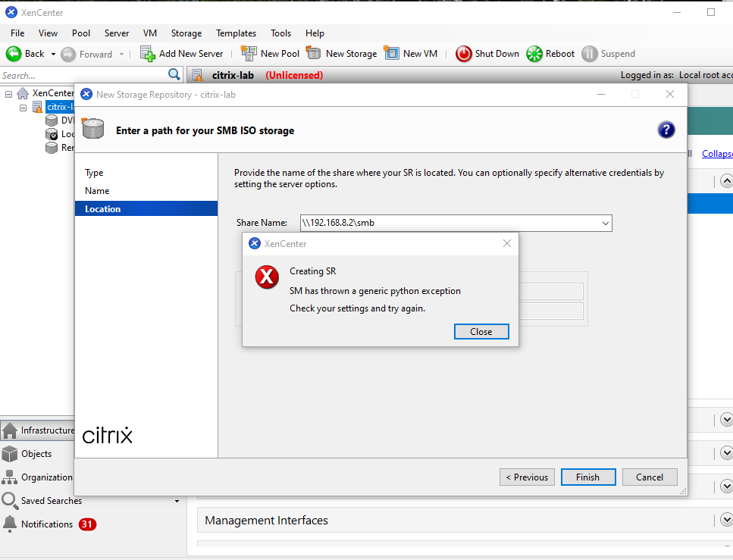Click the wizard help question mark icon
The image size is (733, 560).
click(x=666, y=130)
